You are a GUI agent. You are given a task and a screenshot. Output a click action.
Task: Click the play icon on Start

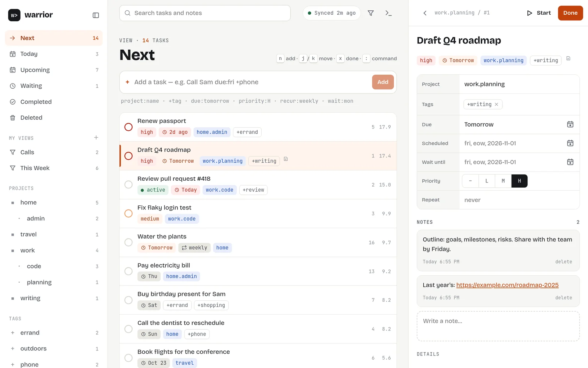(530, 13)
